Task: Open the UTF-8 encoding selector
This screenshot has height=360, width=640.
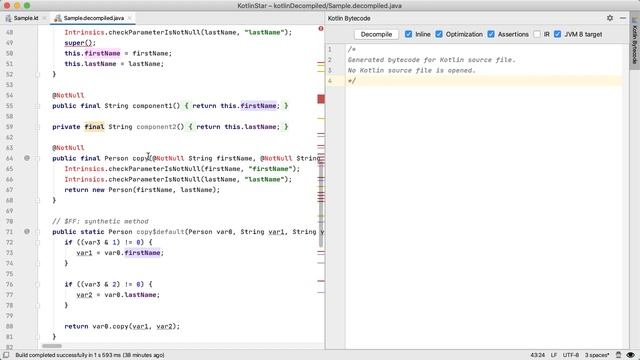Action: (x=571, y=355)
